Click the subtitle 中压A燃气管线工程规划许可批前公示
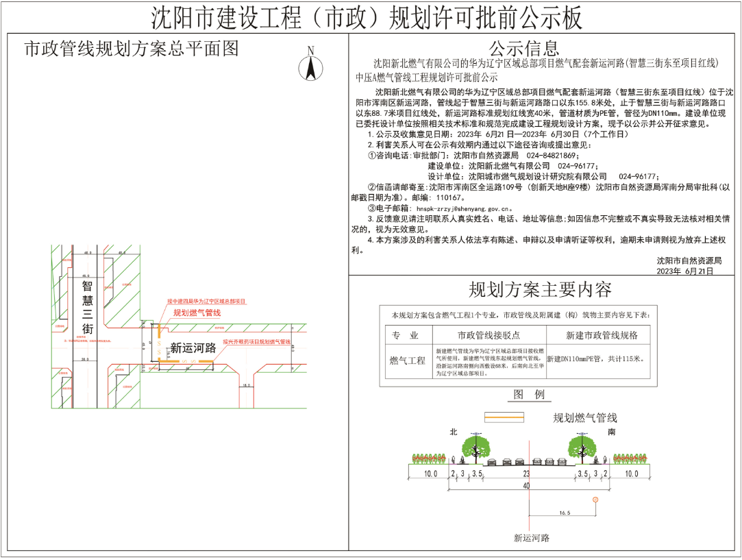The height and width of the screenshot is (560, 742). coord(426,77)
